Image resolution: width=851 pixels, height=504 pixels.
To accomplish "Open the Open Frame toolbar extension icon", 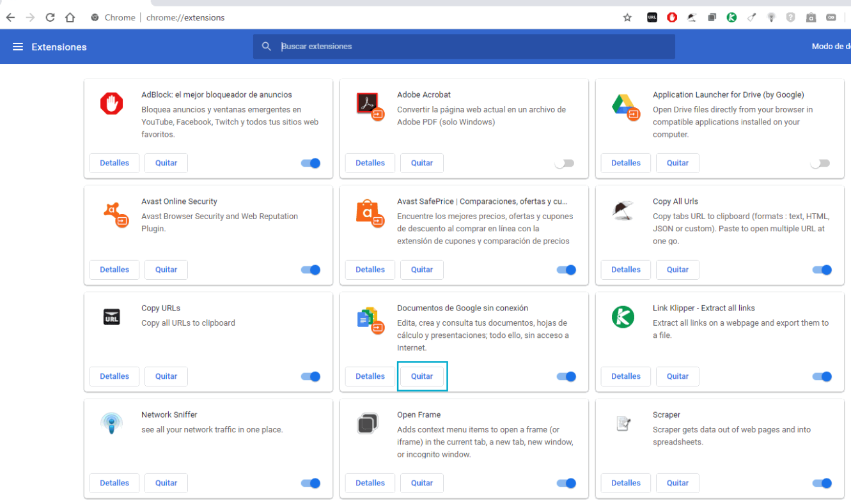I will click(x=712, y=17).
